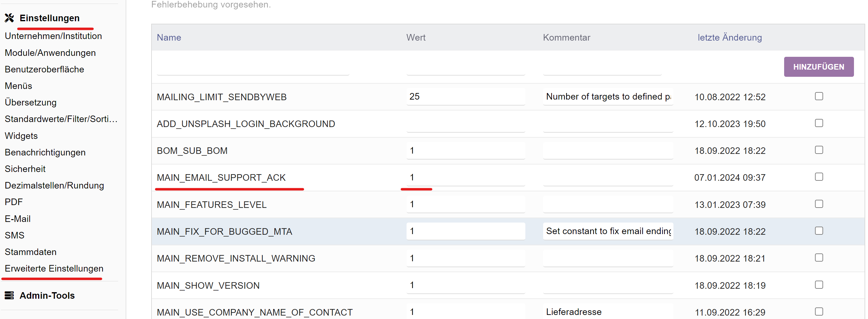Select the MAILING_LIMIT_SENDBYWEB name text
This screenshot has width=868, height=319.
point(221,97)
